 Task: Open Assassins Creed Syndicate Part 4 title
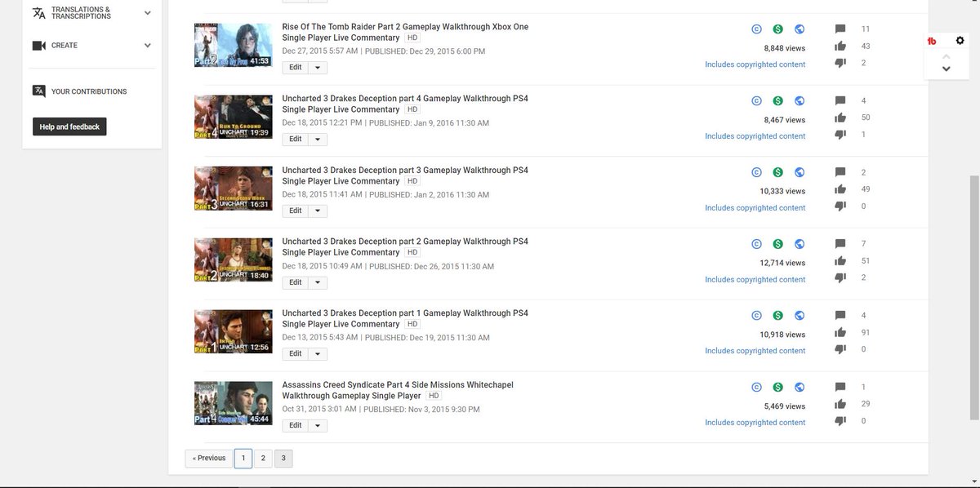398,390
